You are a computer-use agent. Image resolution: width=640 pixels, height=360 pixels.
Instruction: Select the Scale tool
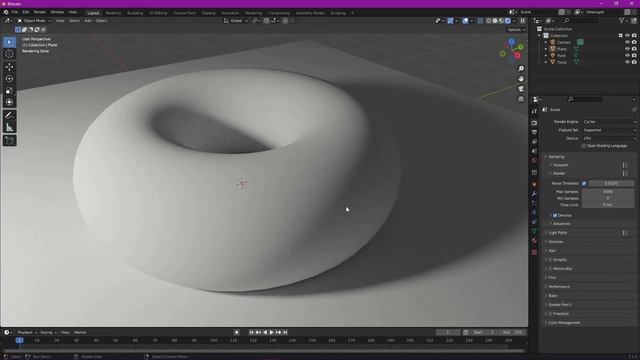point(9,91)
